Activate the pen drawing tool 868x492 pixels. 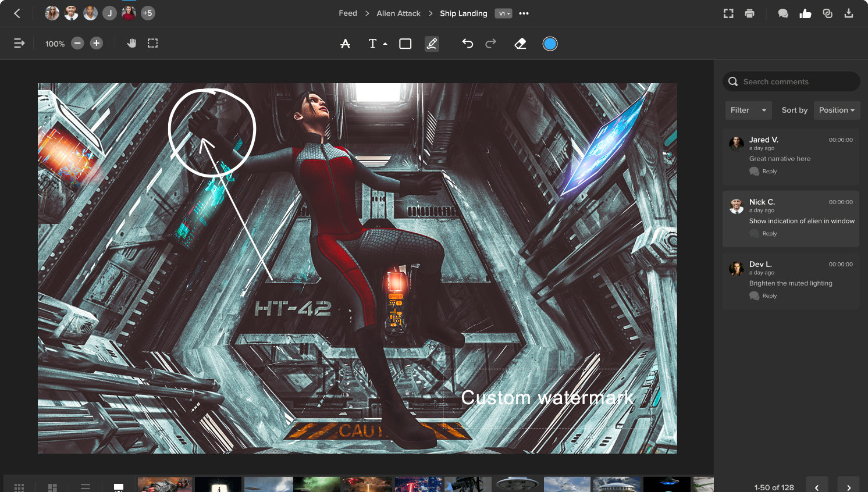432,44
